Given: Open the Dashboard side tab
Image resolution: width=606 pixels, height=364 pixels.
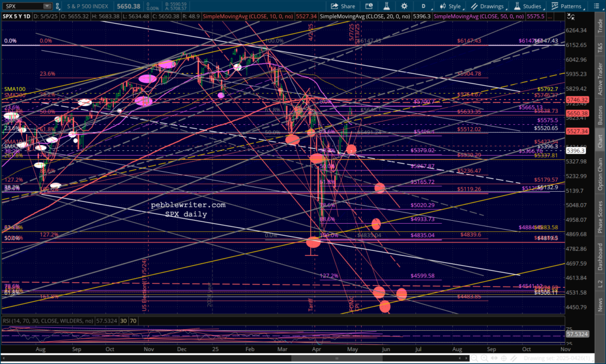Looking at the screenshot, I should tap(600, 255).
